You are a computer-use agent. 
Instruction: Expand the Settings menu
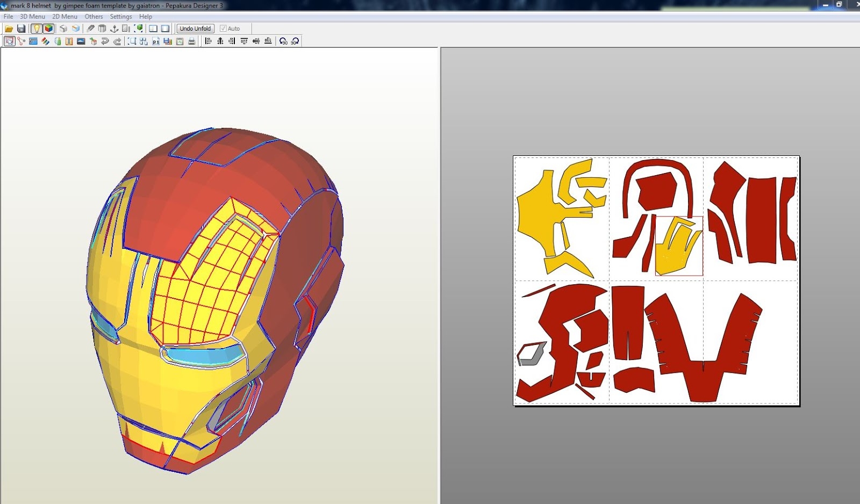[121, 17]
